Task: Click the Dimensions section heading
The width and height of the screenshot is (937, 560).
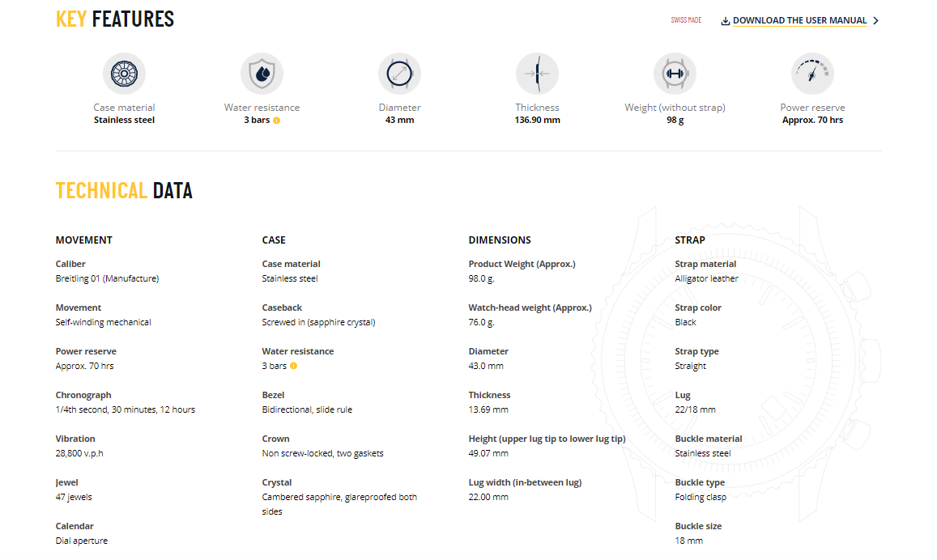Action: [x=500, y=240]
